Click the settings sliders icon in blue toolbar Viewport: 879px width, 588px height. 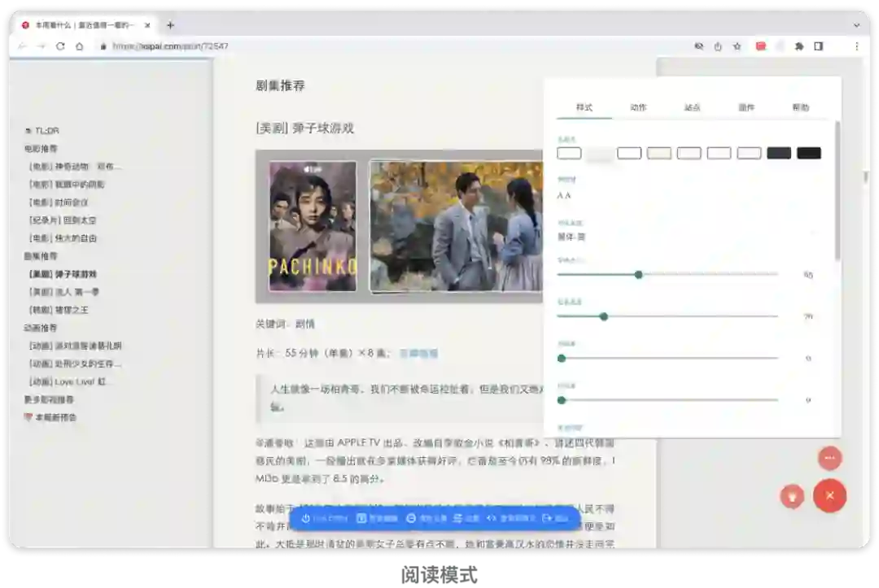click(x=457, y=519)
